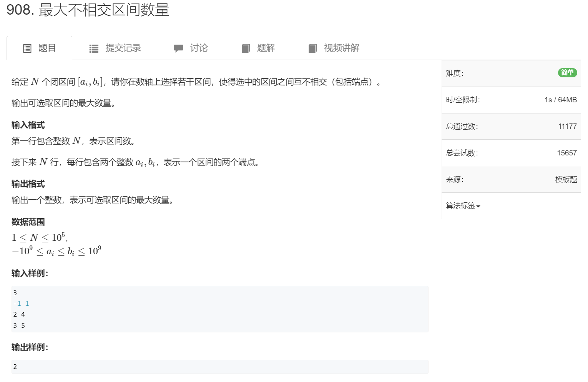Click the 输出格式 heading
588x382 pixels.
pos(28,184)
